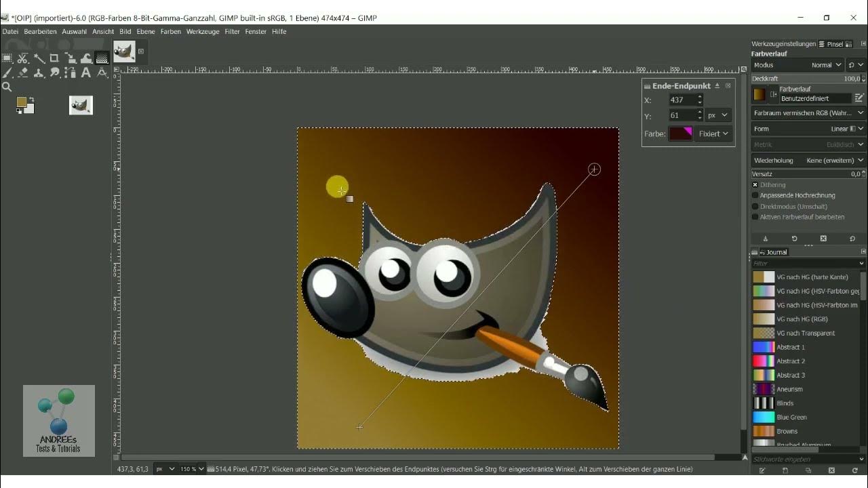Open the Datei menu
The height and width of the screenshot is (488, 868).
click(10, 31)
